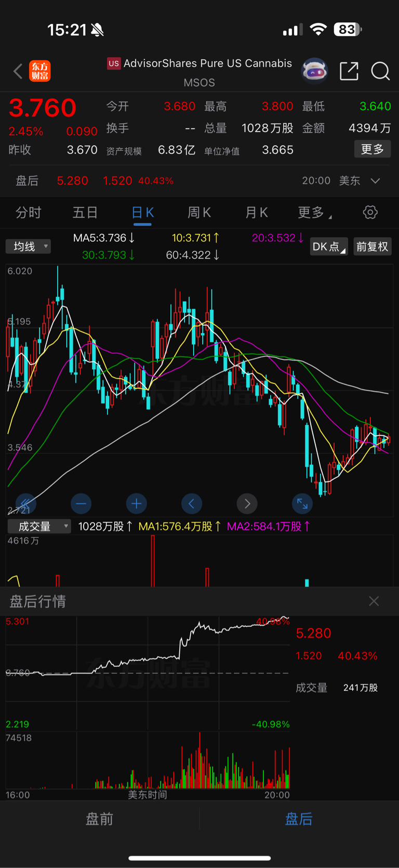Tap the green 30:3.793 MA label

pos(109,255)
